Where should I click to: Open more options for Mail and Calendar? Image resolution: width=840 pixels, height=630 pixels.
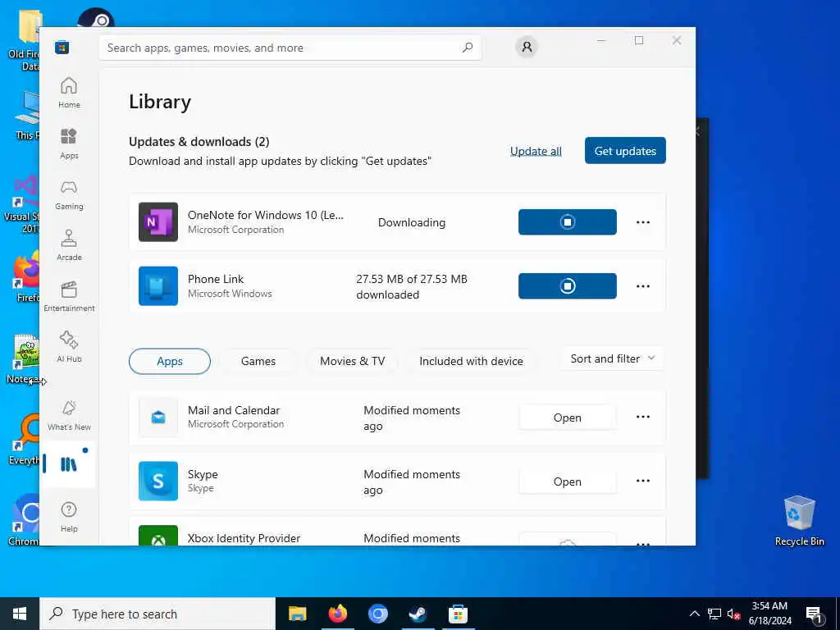[x=643, y=417]
